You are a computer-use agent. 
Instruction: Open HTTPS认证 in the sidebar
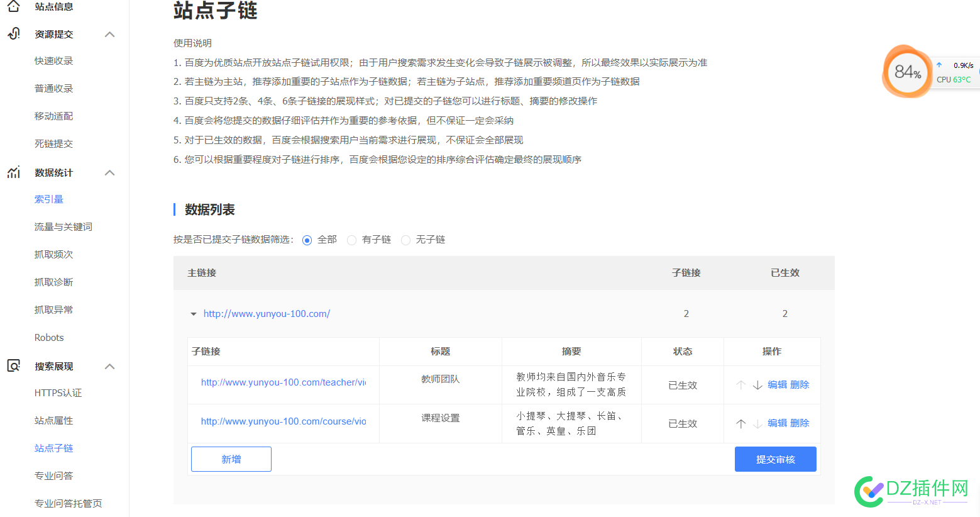pyautogui.click(x=58, y=393)
